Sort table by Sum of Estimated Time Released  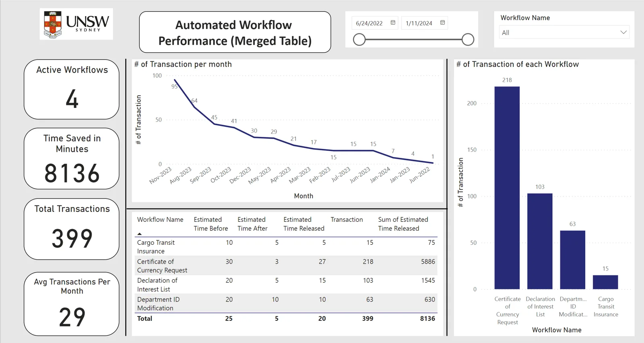[403, 224]
